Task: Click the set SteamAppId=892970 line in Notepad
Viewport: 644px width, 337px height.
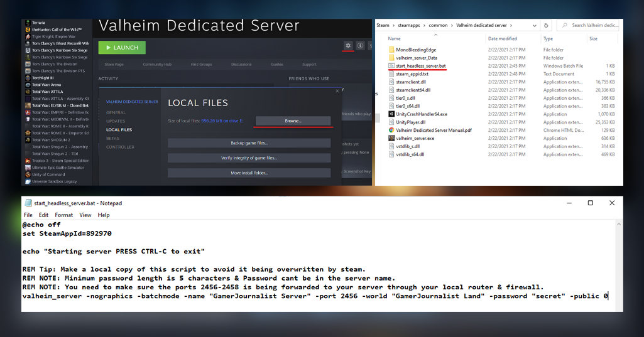Action: click(67, 233)
